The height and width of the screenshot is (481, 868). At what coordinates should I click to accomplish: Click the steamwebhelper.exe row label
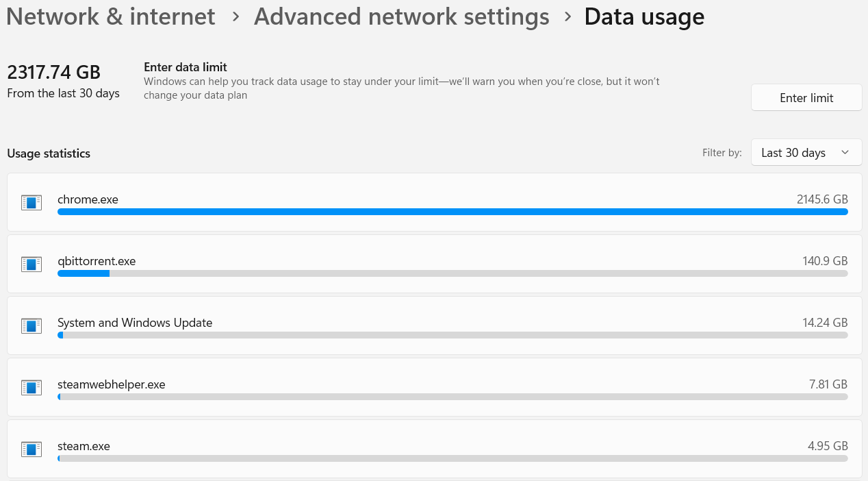coord(111,384)
